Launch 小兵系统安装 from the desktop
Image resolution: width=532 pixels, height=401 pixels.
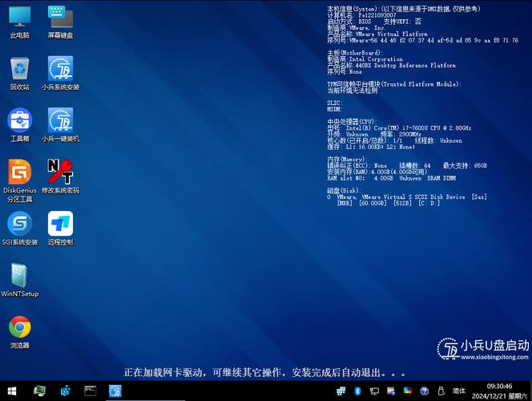click(60, 71)
